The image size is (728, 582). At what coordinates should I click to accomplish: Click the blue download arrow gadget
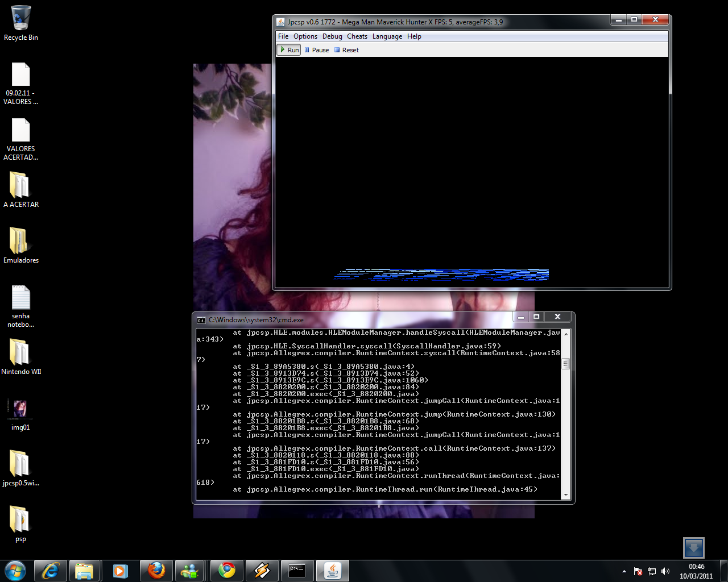pyautogui.click(x=694, y=548)
